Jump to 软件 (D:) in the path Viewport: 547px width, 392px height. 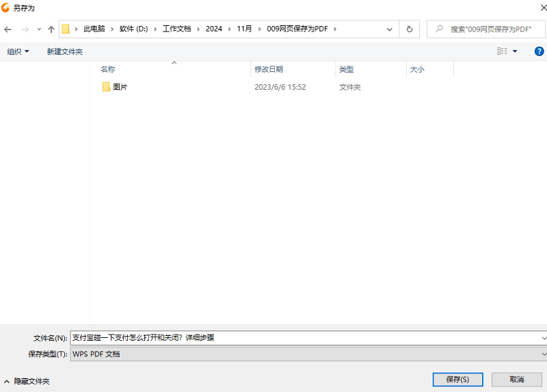tap(133, 29)
